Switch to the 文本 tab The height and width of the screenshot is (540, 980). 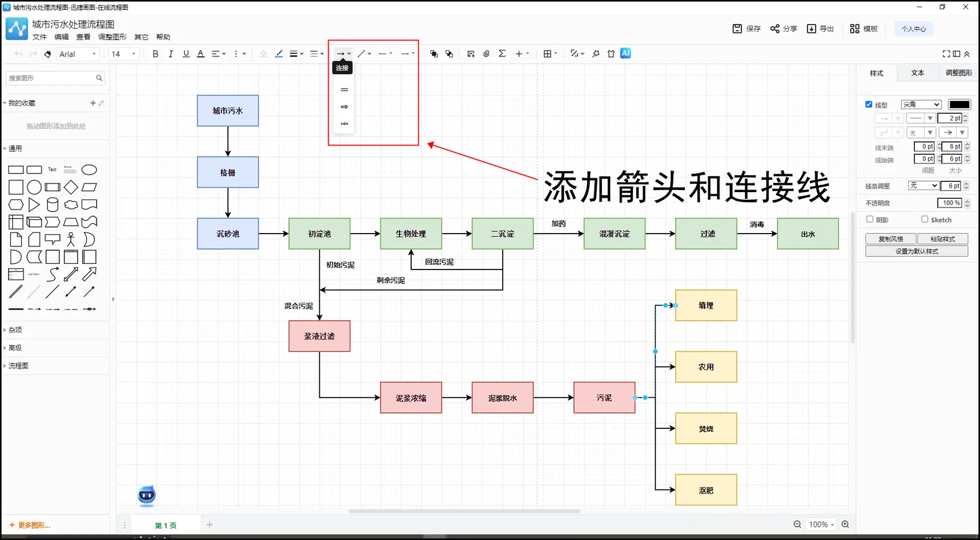click(917, 73)
